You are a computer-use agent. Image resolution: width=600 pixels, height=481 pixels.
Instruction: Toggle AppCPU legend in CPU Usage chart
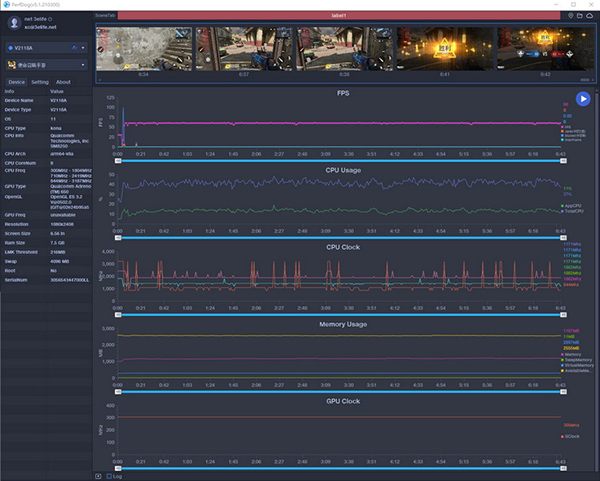pyautogui.click(x=572, y=206)
